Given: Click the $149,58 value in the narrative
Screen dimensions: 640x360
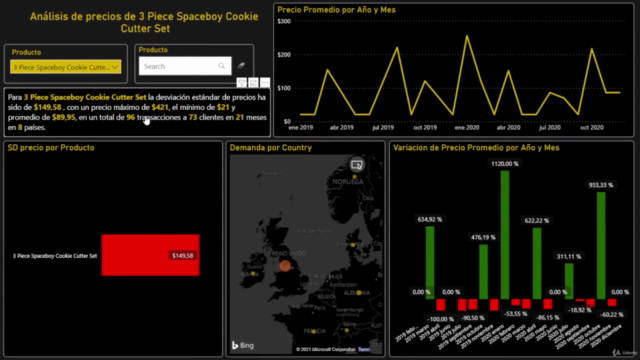Looking at the screenshot, I should tap(47, 107).
